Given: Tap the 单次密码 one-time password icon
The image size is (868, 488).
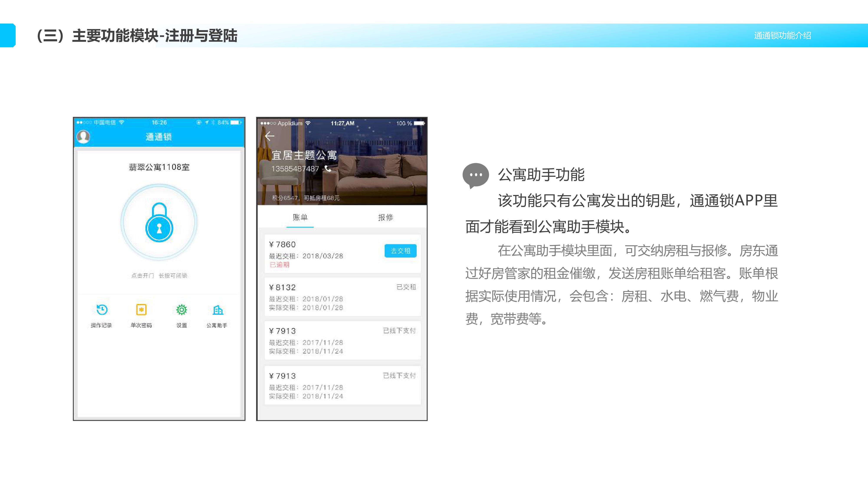Looking at the screenshot, I should pos(141,310).
